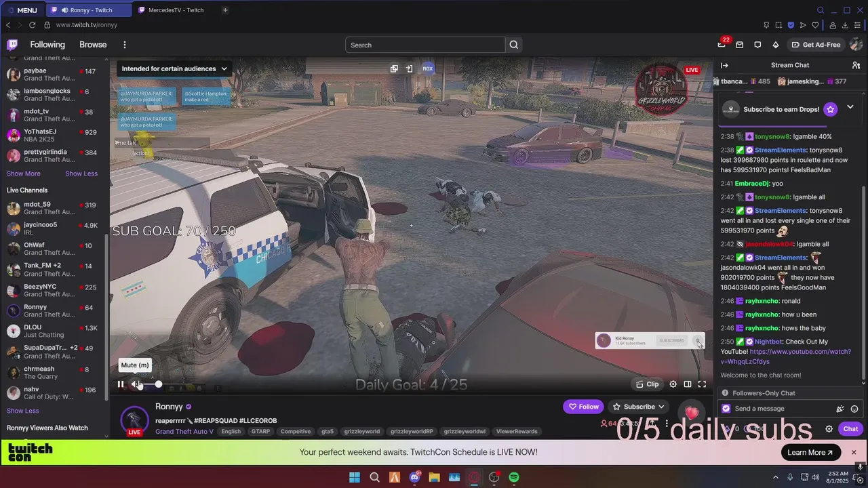Click Show Less next to Show More
The height and width of the screenshot is (488, 868).
(81, 174)
